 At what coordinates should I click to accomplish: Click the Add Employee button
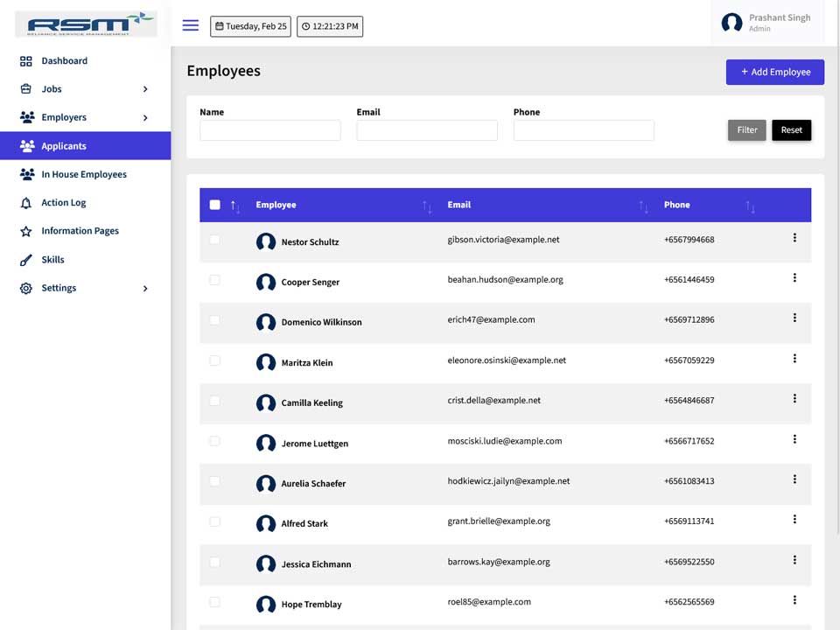coord(774,72)
